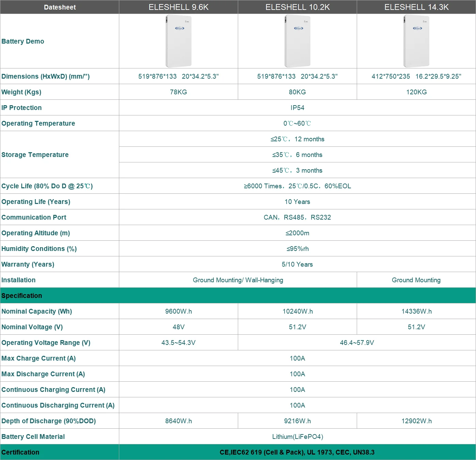
Task: Click the certification list text in green row
Action: pos(297,452)
